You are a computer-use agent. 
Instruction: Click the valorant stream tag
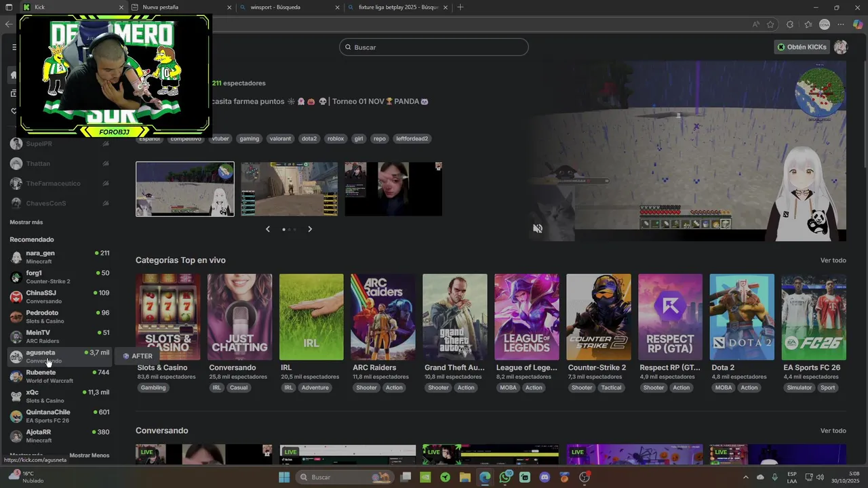(x=280, y=138)
